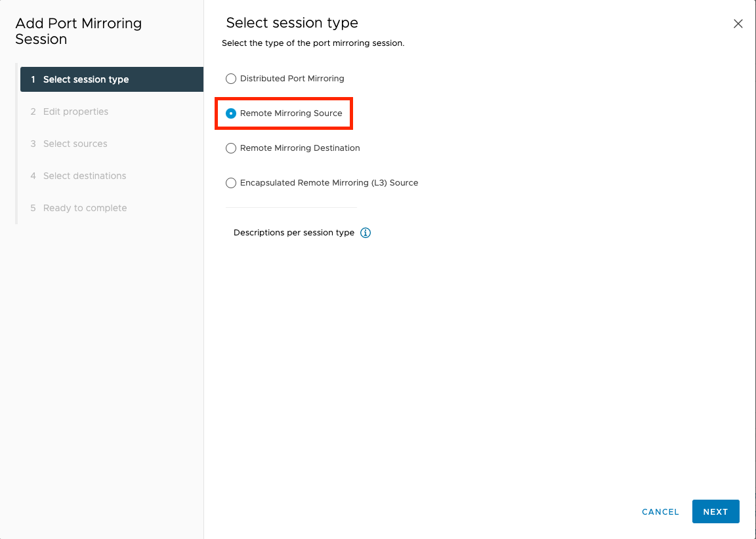Click the Encapsulated Remote Mirroring (L3) Source label text
Screen dimensions: 756x539
pos(329,183)
